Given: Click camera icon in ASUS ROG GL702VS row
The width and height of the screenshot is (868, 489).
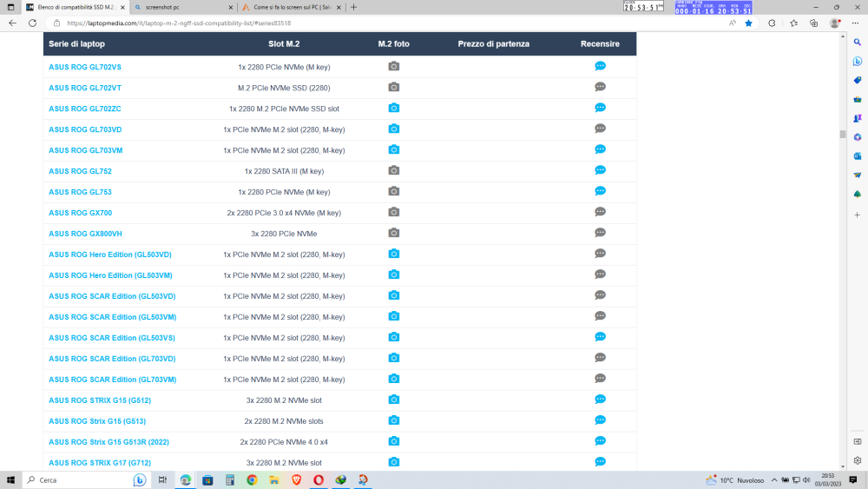Looking at the screenshot, I should pos(393,67).
